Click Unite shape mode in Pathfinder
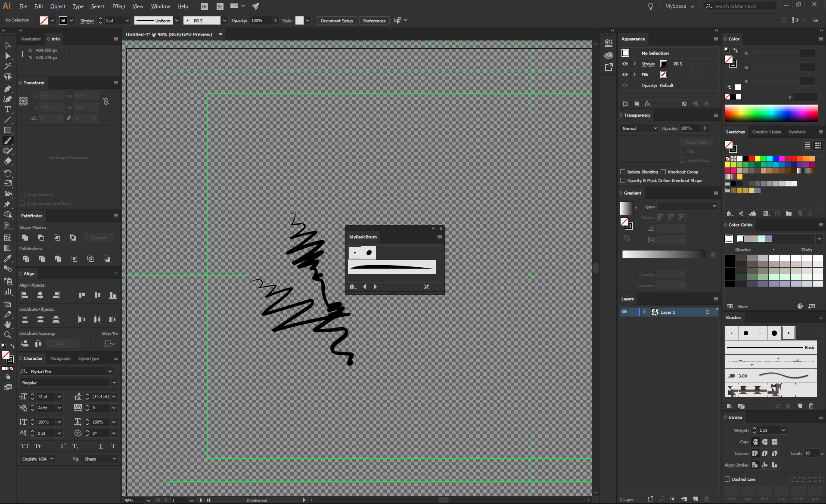 25,238
